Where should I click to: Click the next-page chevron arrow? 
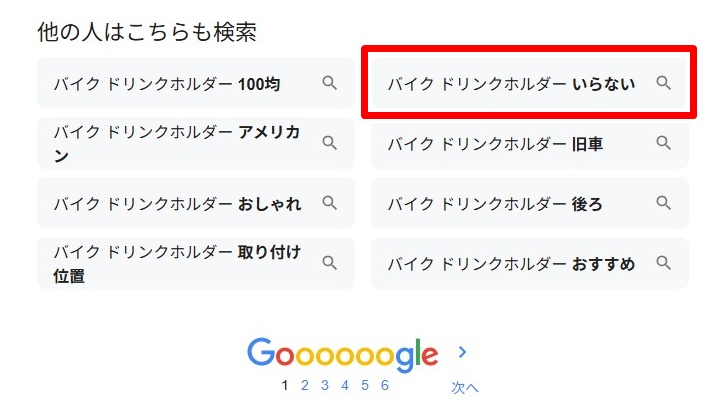(x=462, y=352)
